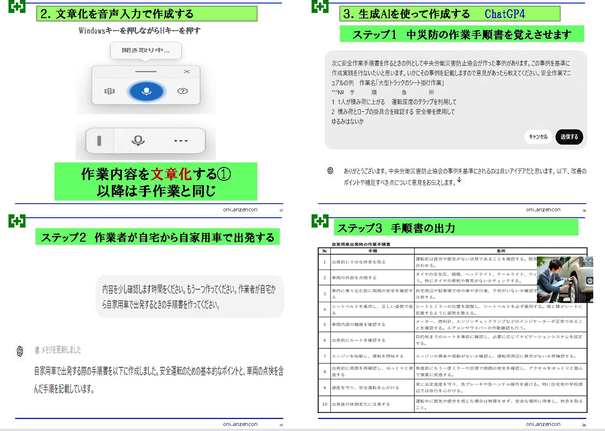Open voice typing settings gear icon

click(110, 91)
